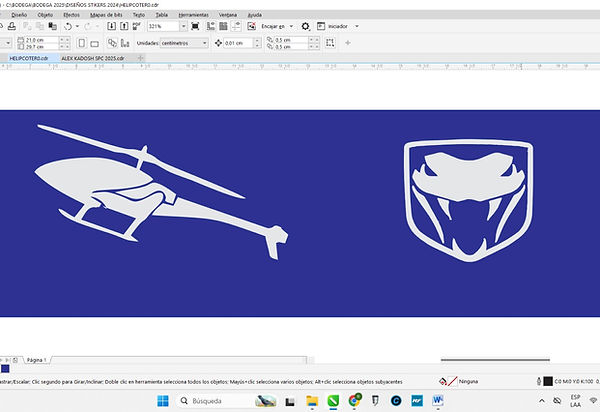Screen dimensions: 600x412
Task: Click the add page icon beside Página 1
Action: 15,360
